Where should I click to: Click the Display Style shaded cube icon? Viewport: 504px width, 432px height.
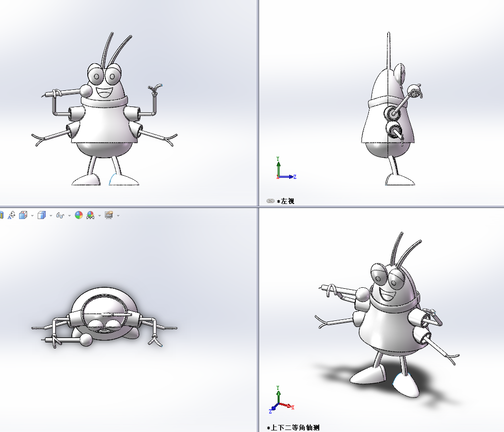[42, 215]
